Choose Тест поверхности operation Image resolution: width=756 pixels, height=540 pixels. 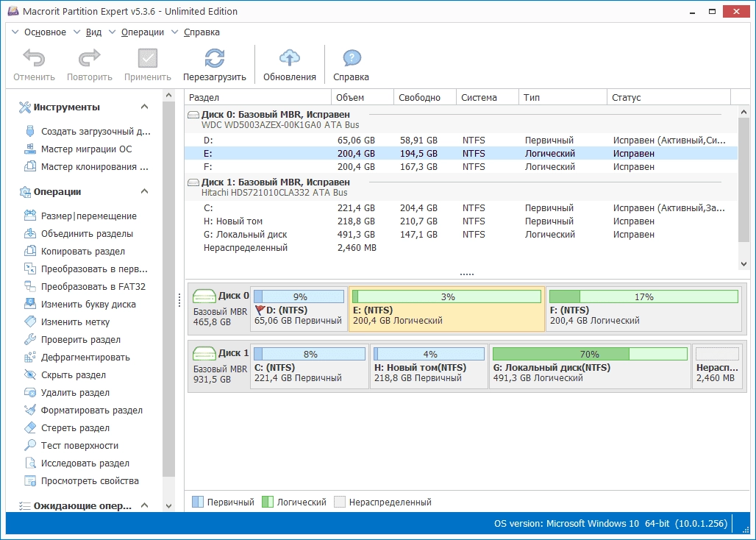click(x=71, y=446)
